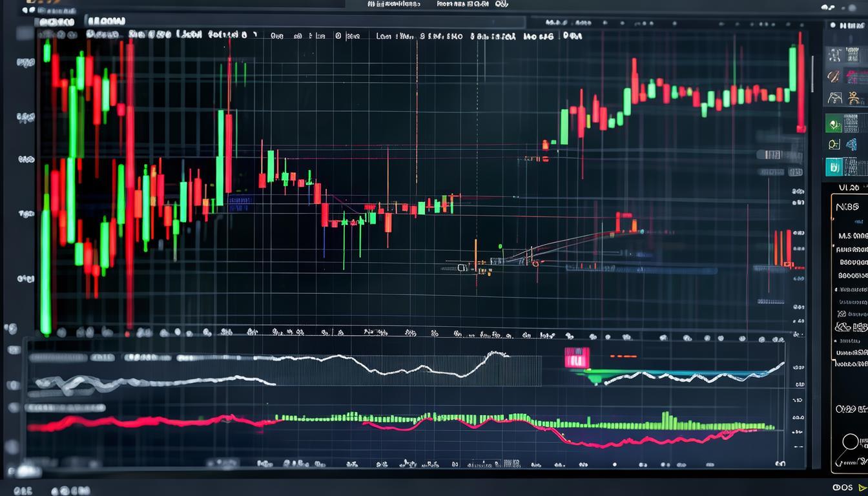Expand the M.S row in right panel list
The width and height of the screenshot is (868, 496).
(852, 236)
